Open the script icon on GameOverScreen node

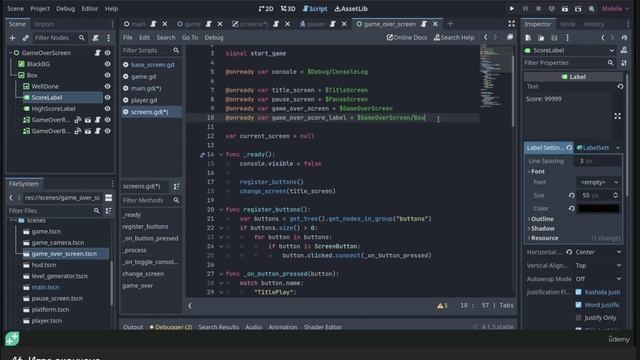coord(98,53)
